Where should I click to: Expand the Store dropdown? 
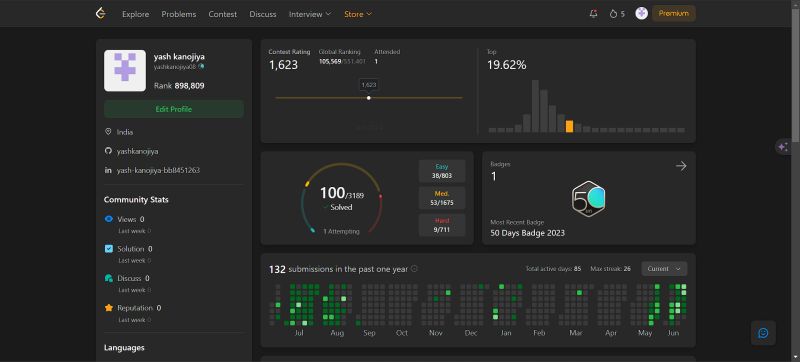click(x=358, y=14)
